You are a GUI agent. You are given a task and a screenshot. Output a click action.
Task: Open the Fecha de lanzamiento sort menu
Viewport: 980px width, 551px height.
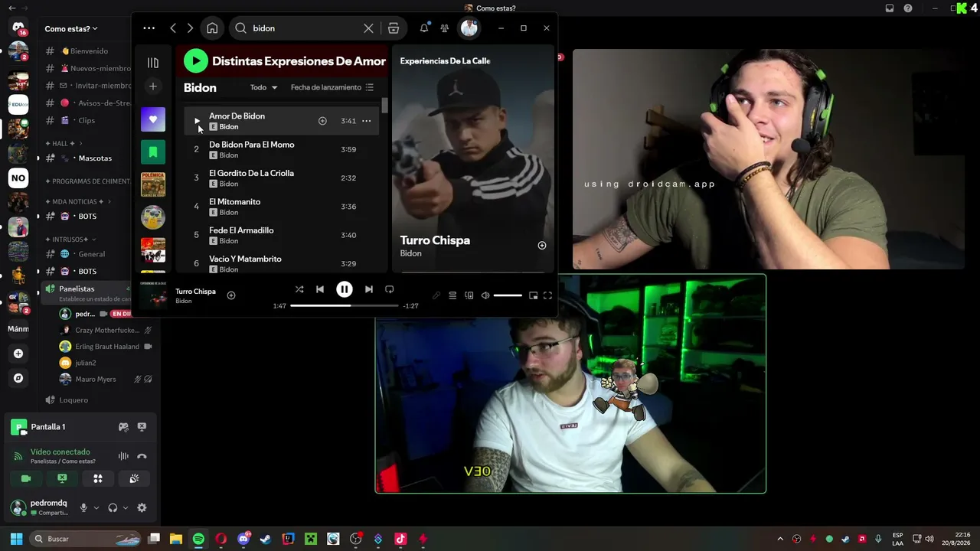tap(332, 87)
